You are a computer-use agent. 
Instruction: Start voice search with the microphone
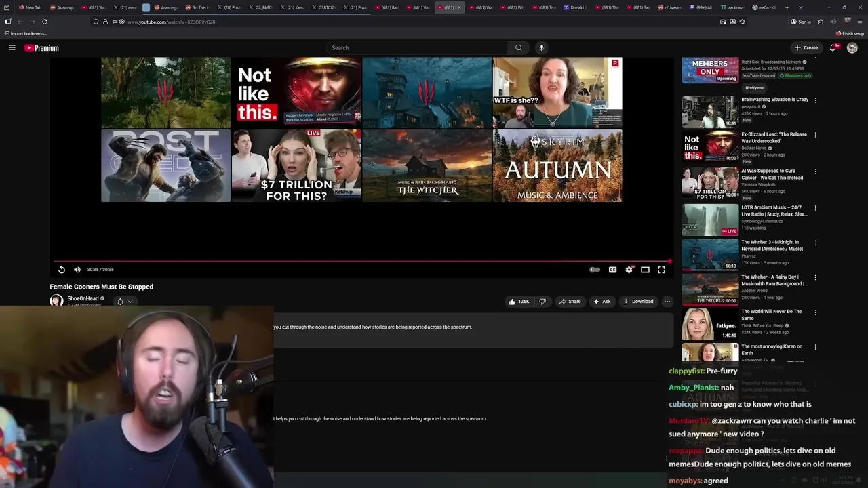[541, 47]
